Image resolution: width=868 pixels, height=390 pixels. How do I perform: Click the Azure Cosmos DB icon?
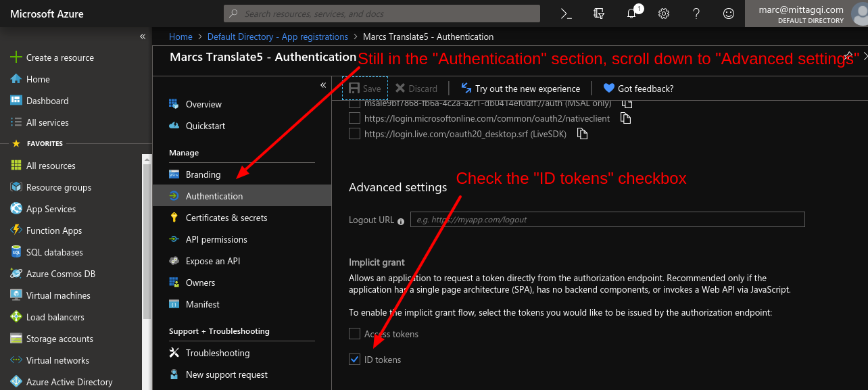(16, 274)
